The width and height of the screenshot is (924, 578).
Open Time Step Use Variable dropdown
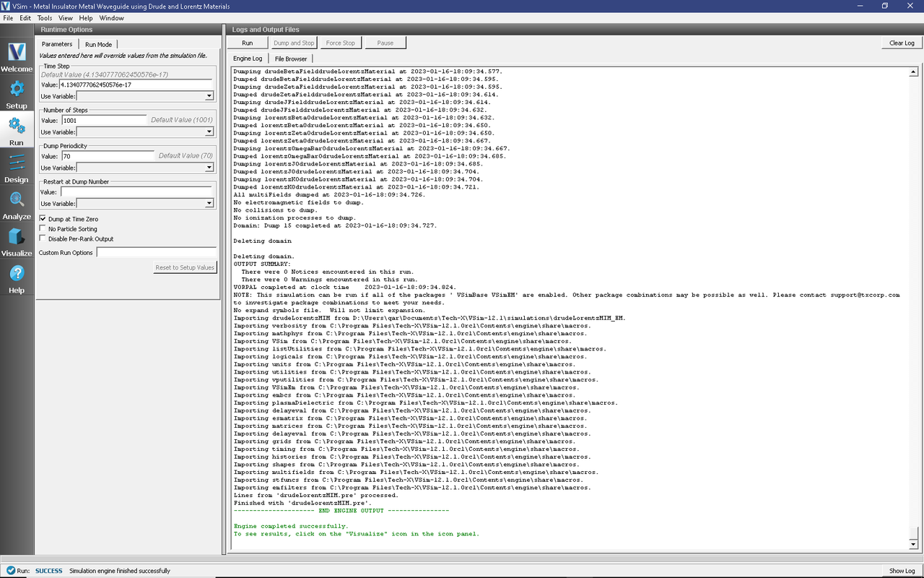(145, 95)
